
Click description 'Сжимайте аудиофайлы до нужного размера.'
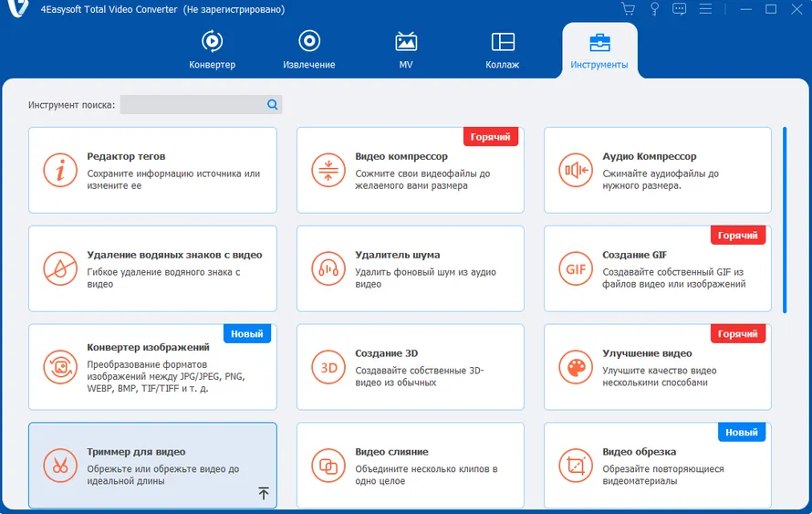click(x=661, y=179)
